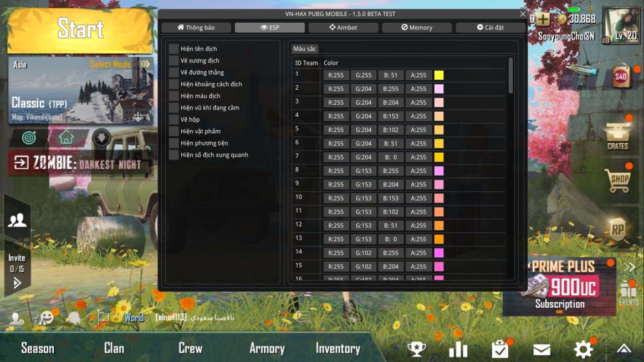Open the Crates icon
Screen dimensions: 644x362
coord(618,137)
